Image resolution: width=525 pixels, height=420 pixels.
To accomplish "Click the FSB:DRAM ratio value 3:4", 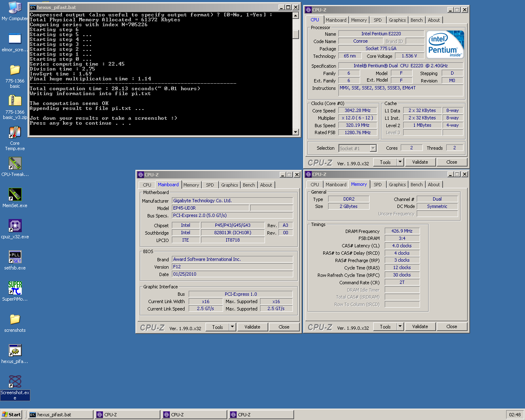I will click(402, 238).
